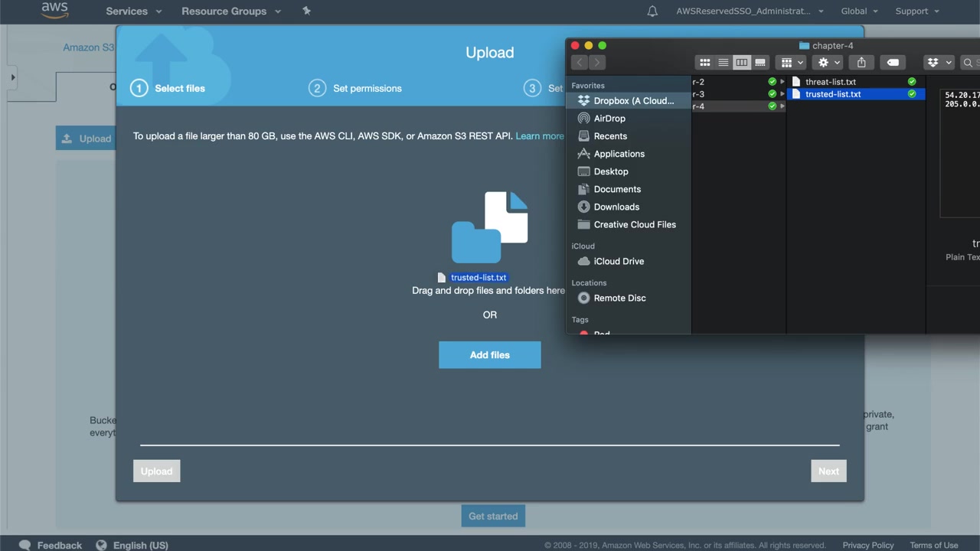Open the Services dropdown menu
This screenshot has height=551, width=980.
coord(134,11)
